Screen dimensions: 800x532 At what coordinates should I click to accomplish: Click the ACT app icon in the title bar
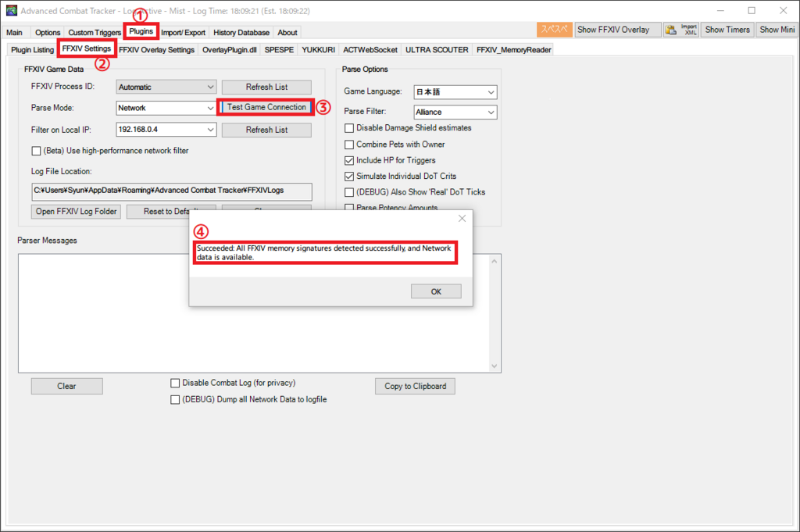coord(11,11)
